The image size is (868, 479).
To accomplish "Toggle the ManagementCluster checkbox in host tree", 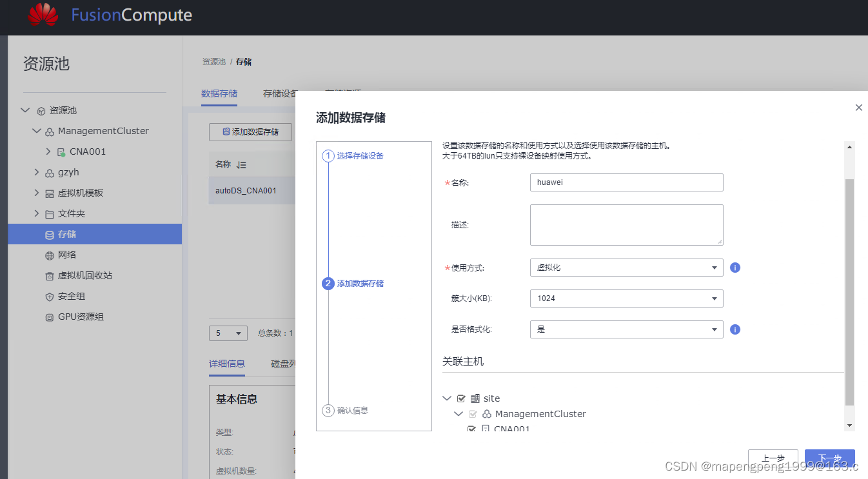I will coord(473,414).
